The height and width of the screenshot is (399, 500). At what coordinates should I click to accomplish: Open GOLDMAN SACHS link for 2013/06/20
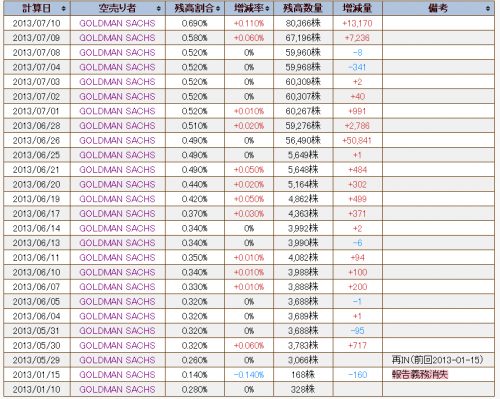(117, 185)
